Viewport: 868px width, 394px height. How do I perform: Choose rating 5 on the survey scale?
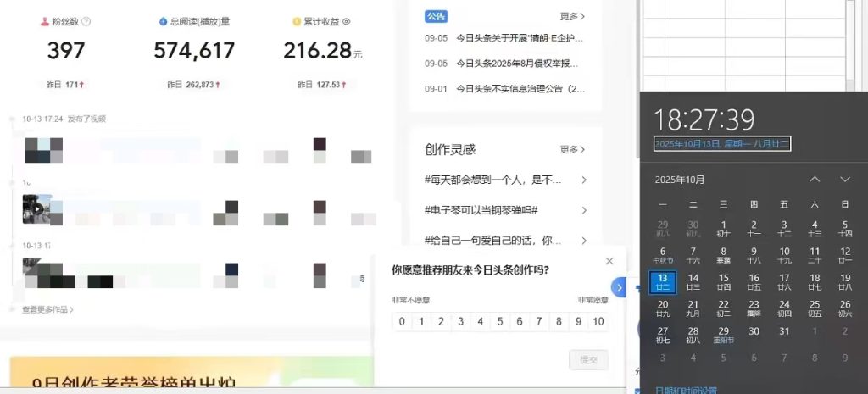point(499,321)
